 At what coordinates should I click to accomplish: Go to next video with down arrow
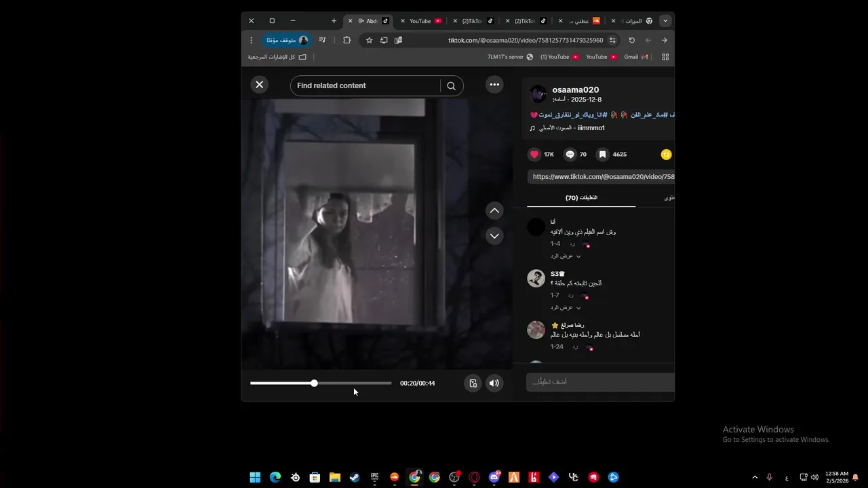click(x=494, y=236)
